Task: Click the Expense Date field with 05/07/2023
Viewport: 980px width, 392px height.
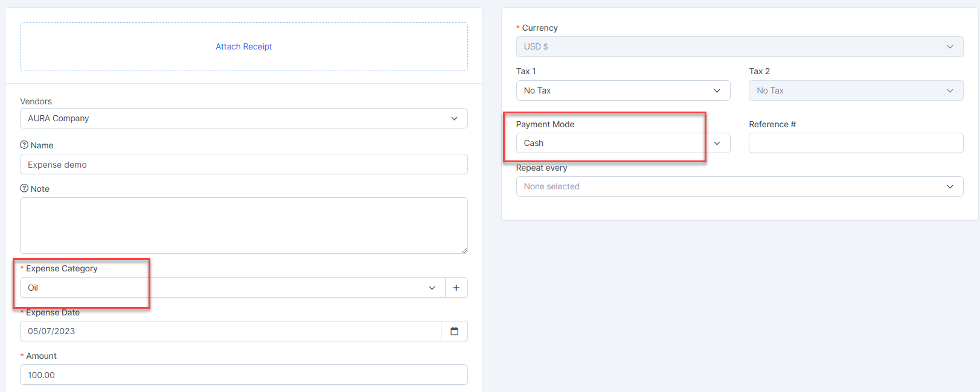Action: point(229,331)
